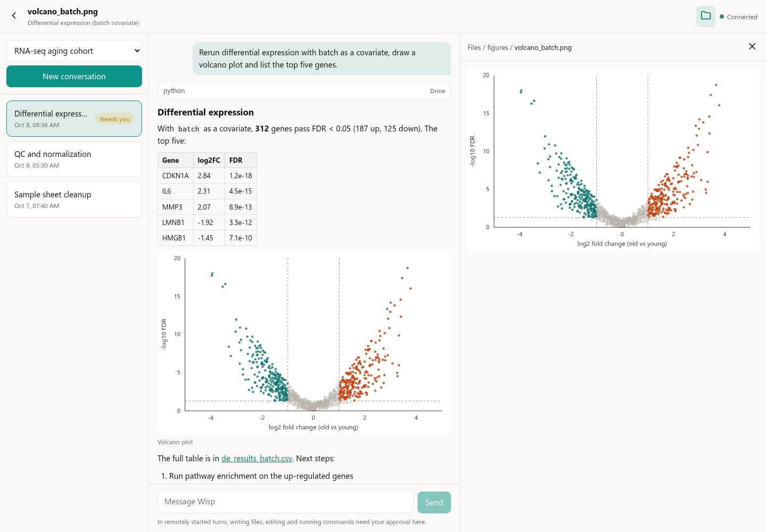Click the Gene column header
This screenshot has height=532, width=766.
(x=176, y=160)
